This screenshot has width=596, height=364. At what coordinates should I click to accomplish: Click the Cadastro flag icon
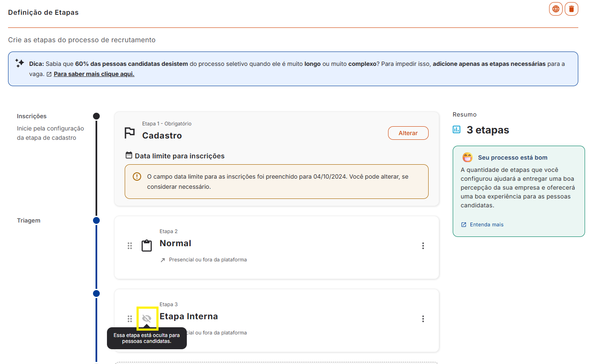click(130, 133)
